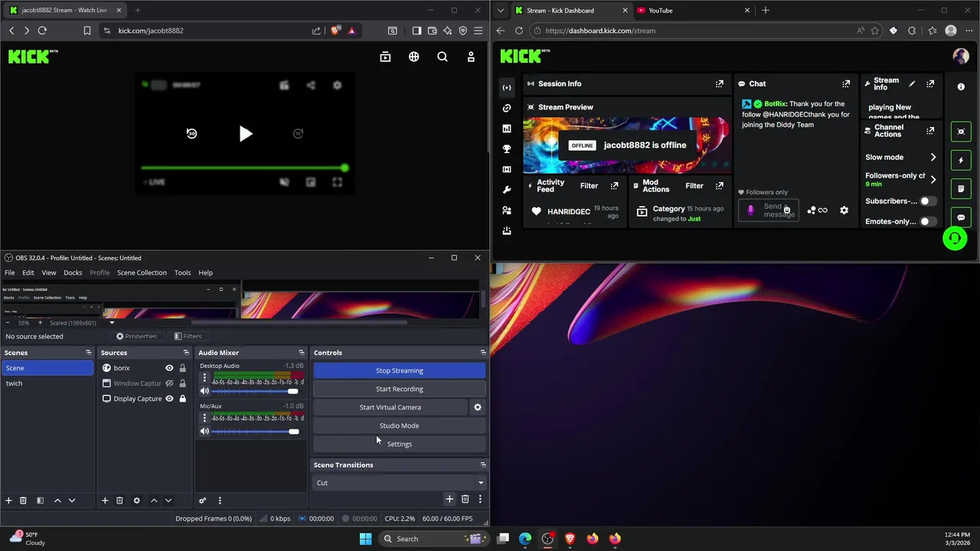Configure virtual camera gear icon

(x=478, y=407)
